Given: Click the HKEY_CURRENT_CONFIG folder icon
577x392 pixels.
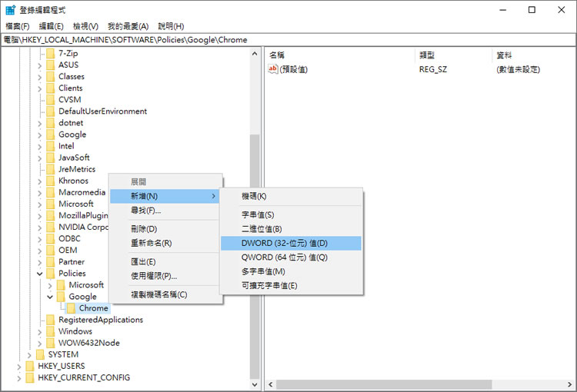Looking at the screenshot, I should 30,378.
